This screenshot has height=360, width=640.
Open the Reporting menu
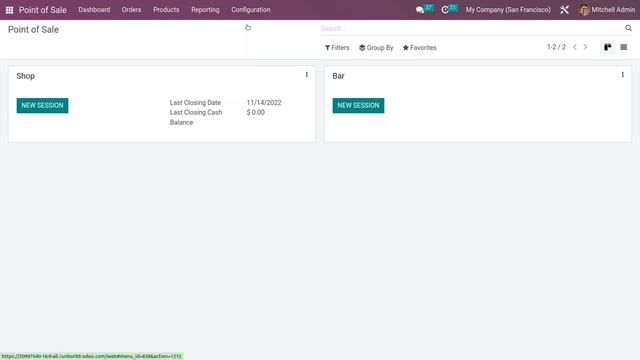(205, 10)
